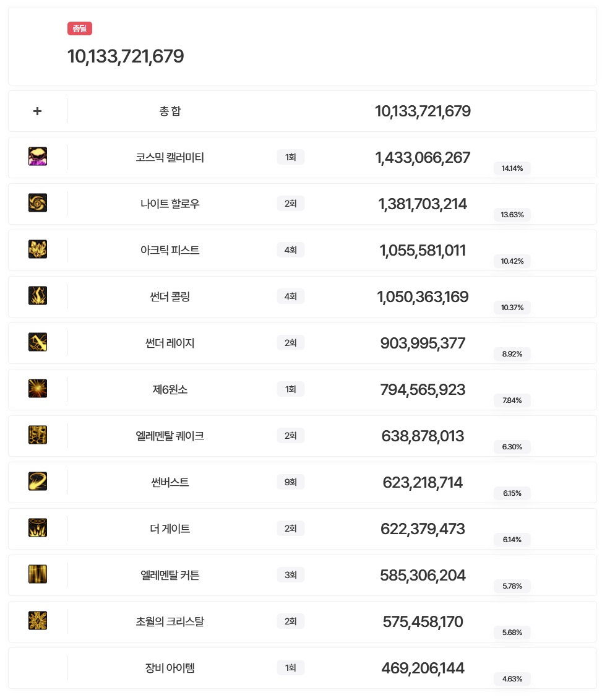Click the 9회 count badge for 썬버스트
This screenshot has width=602, height=700.
291,482
